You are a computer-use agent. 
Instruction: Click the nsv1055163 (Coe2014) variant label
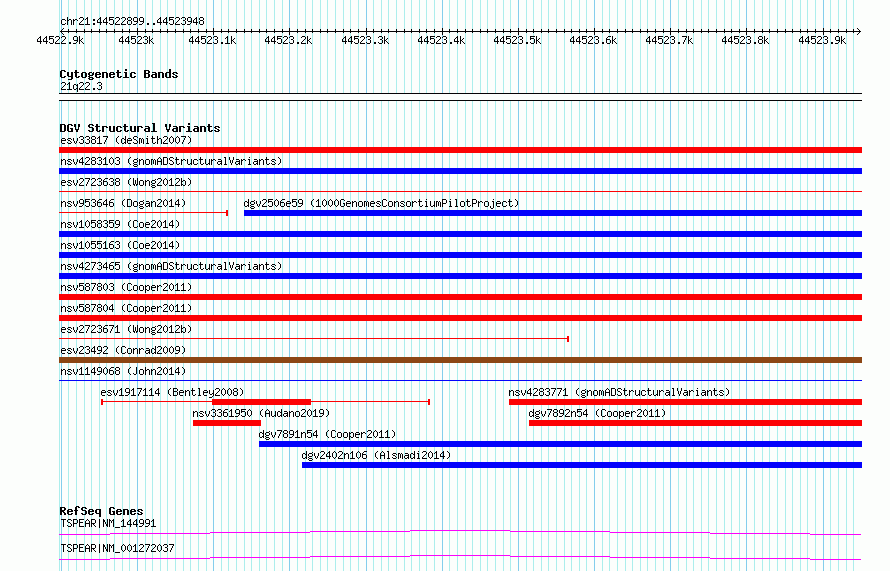point(120,245)
